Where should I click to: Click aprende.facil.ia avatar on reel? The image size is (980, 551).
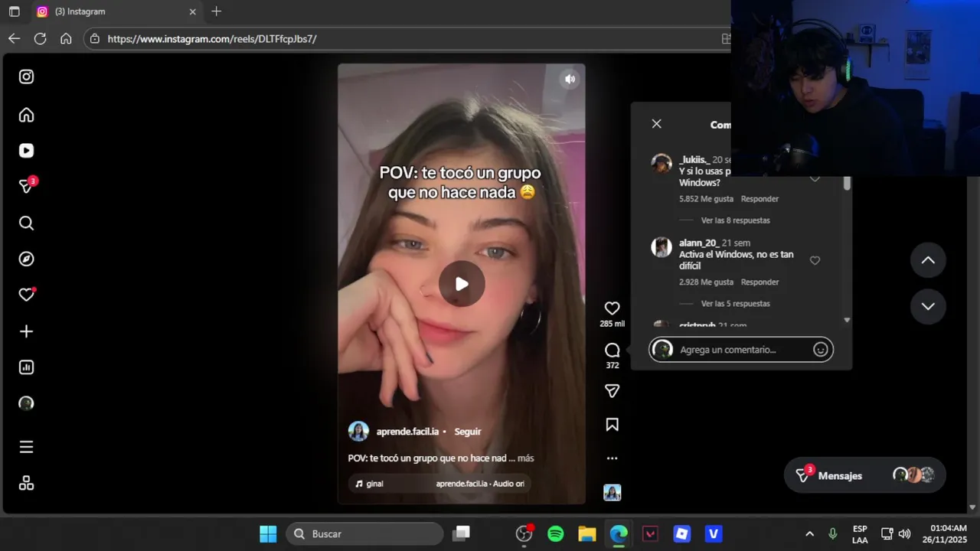tap(358, 432)
